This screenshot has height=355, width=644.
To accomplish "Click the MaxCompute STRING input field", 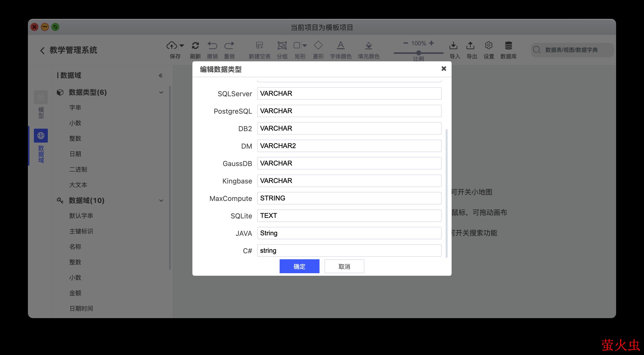I will (349, 198).
